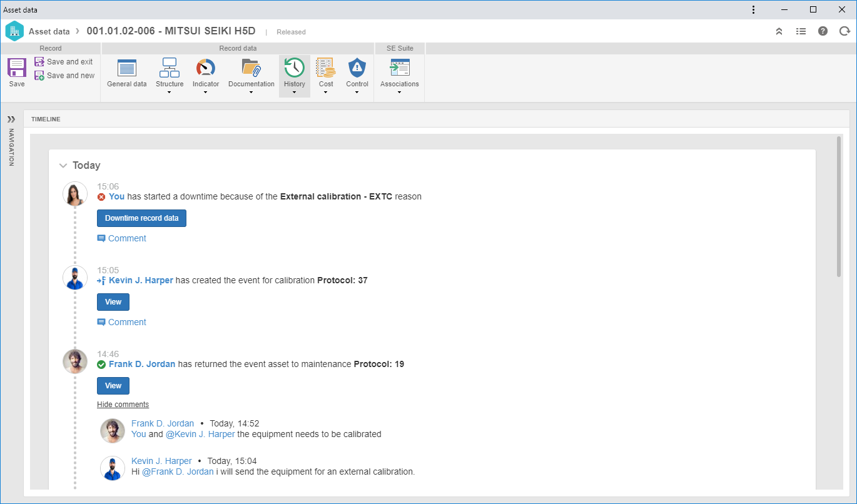
Task: Click the collapse ribbon double-chevron icon
Action: [x=779, y=31]
